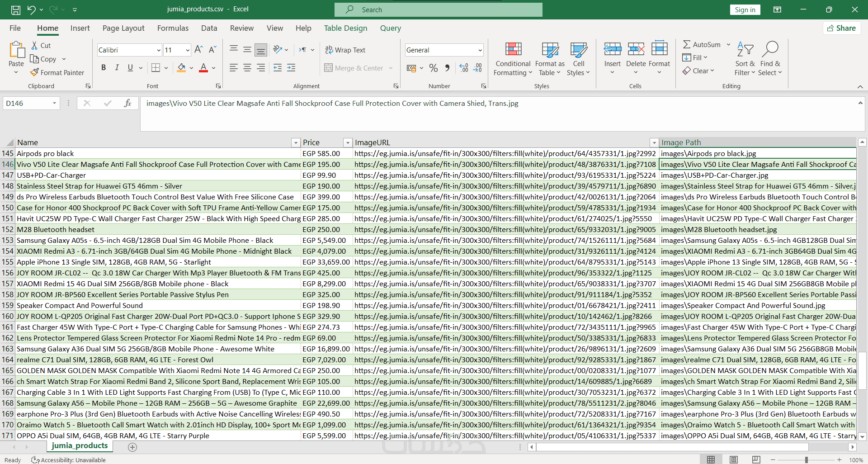868x464 pixels.
Task: Open the Price column filter dropdown
Action: click(348, 143)
